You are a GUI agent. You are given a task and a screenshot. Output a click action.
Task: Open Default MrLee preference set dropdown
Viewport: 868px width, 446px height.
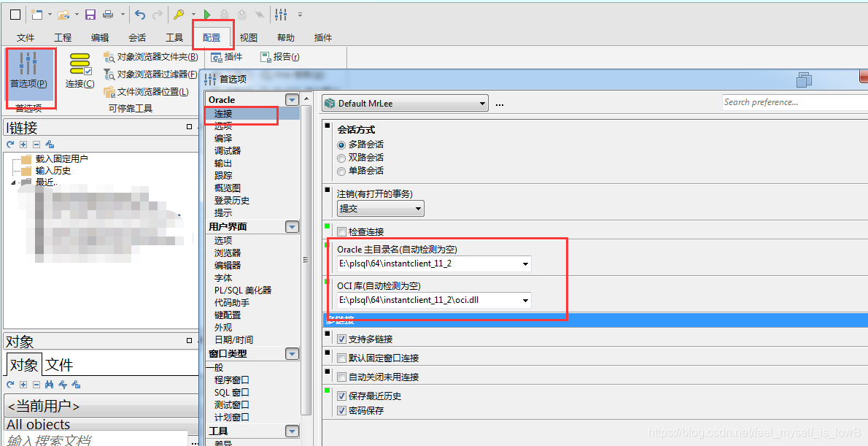(x=406, y=103)
